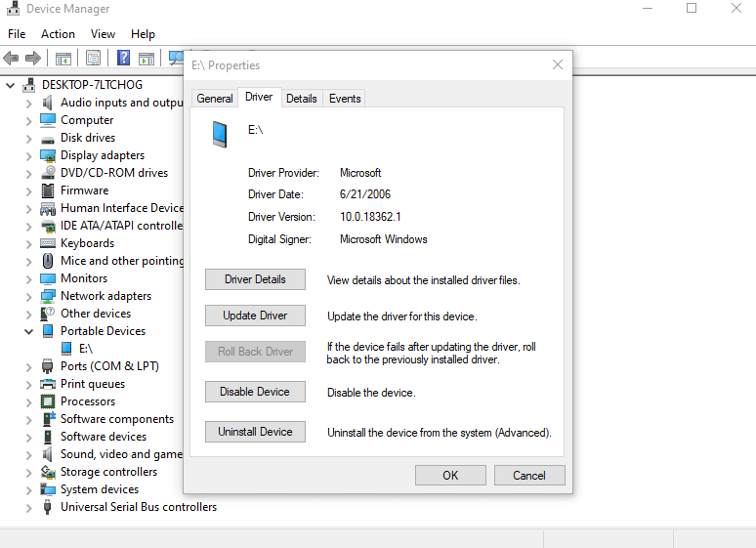Click the driver date 6/21/2006

pyautogui.click(x=365, y=194)
